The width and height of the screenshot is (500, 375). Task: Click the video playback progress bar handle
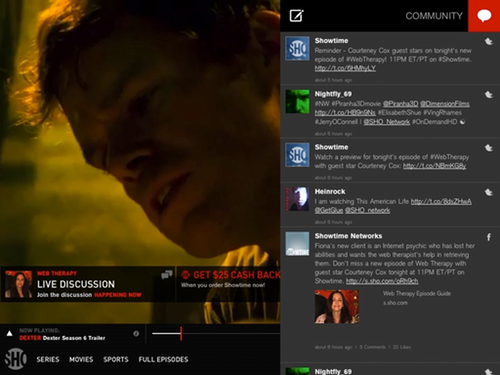pyautogui.click(x=181, y=333)
